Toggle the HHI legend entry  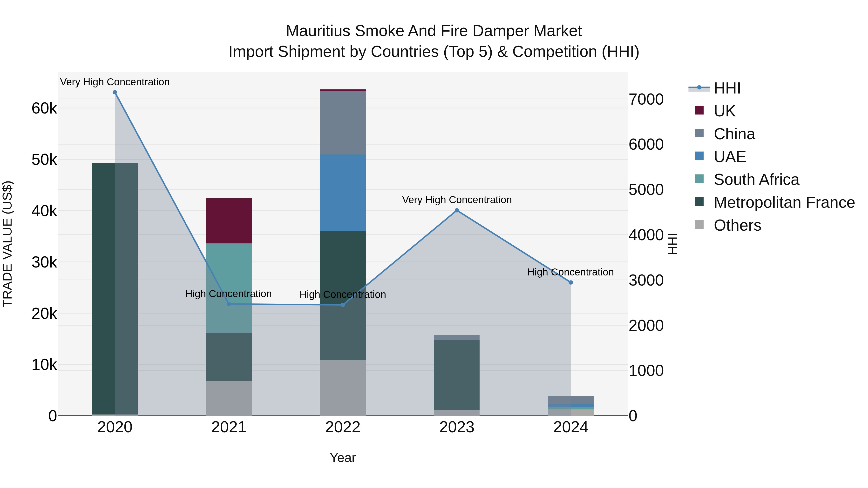coord(714,88)
